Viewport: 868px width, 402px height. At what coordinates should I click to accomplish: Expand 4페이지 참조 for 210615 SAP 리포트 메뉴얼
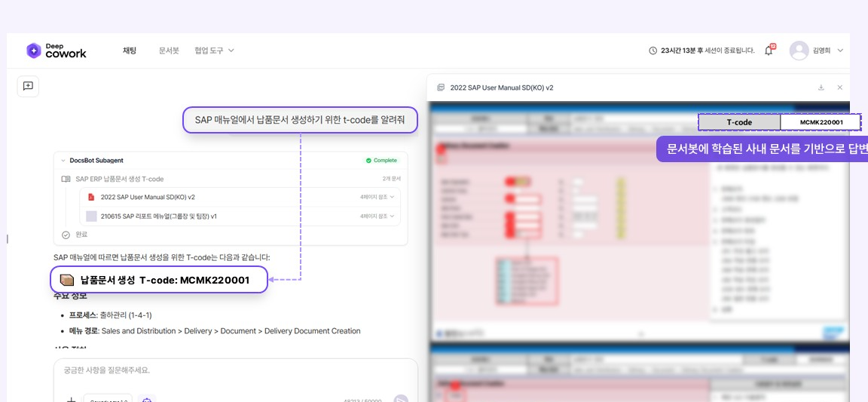tap(377, 216)
